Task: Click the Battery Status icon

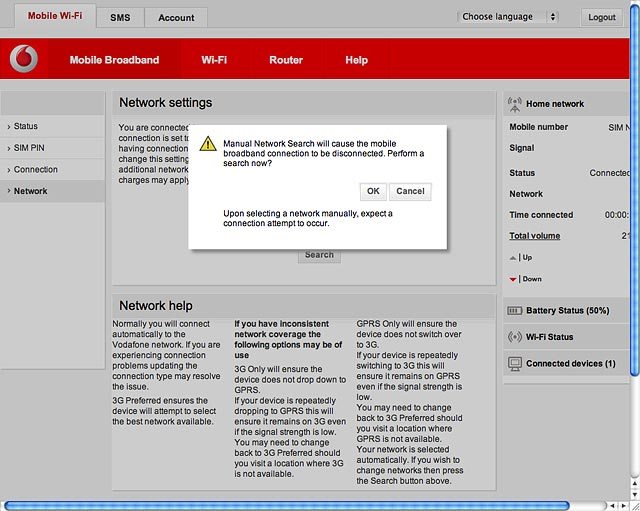Action: click(514, 311)
